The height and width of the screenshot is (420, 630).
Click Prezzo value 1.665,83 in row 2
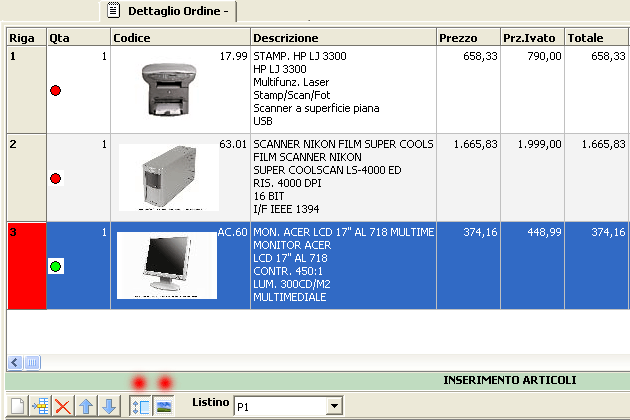(x=476, y=144)
